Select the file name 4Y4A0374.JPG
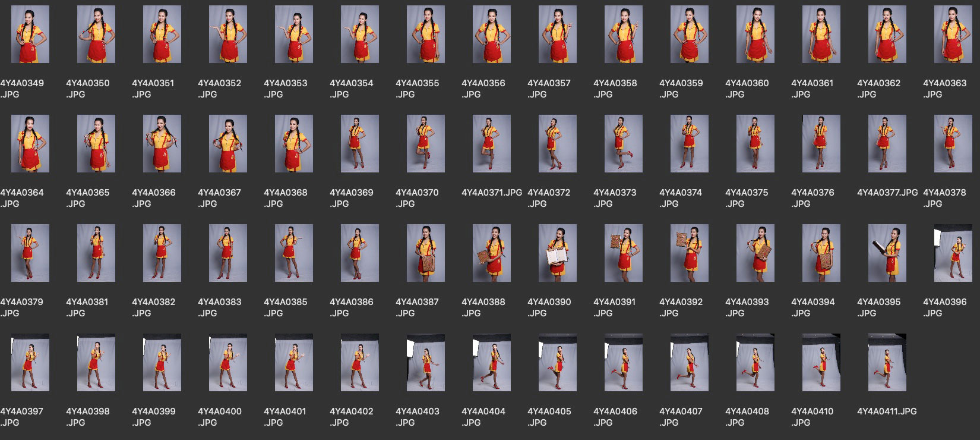The width and height of the screenshot is (980, 440). [680, 198]
